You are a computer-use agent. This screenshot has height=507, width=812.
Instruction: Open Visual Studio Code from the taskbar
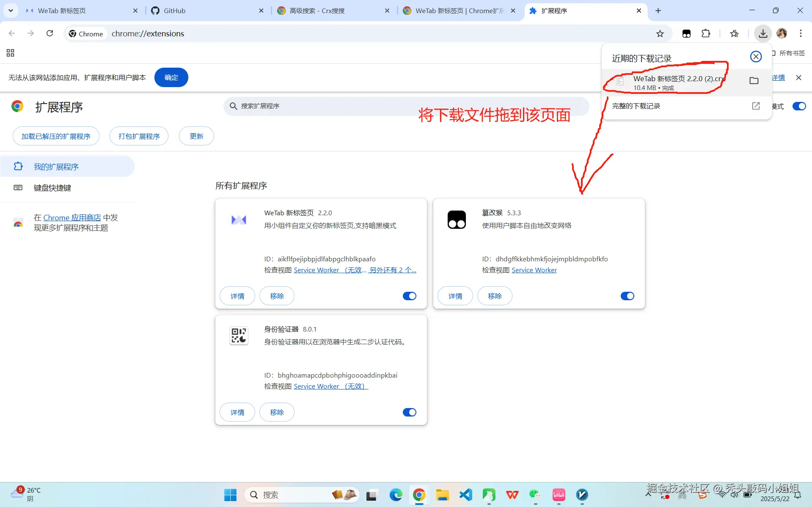(x=465, y=495)
